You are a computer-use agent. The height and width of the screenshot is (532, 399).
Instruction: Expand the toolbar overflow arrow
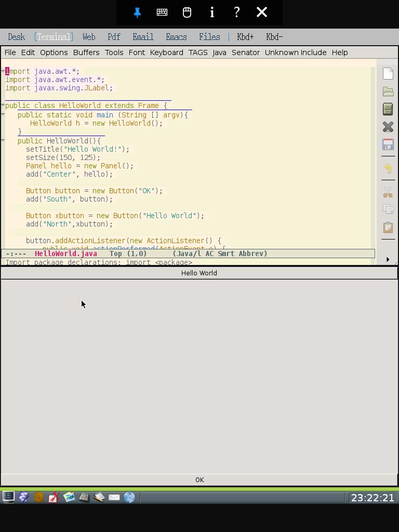388,259
